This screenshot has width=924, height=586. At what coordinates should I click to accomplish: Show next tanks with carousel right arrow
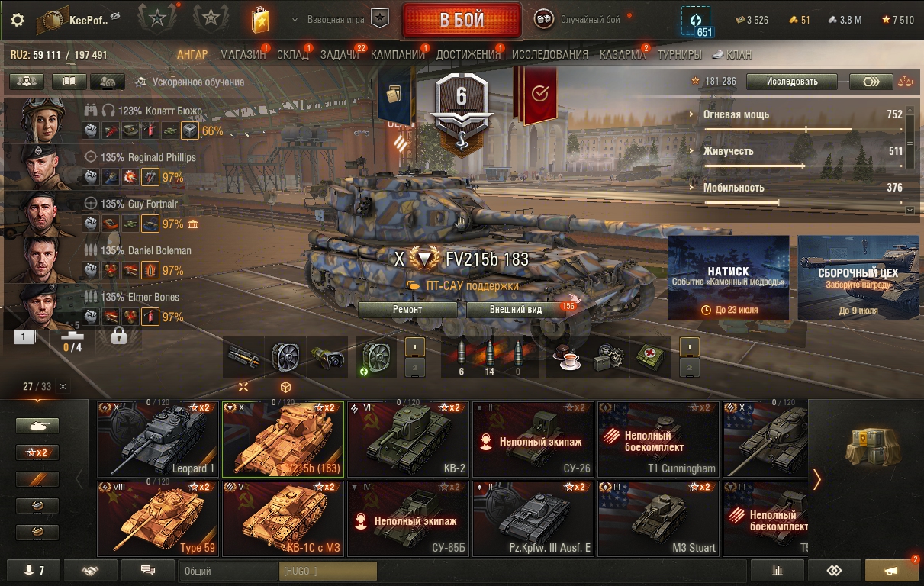pos(817,479)
